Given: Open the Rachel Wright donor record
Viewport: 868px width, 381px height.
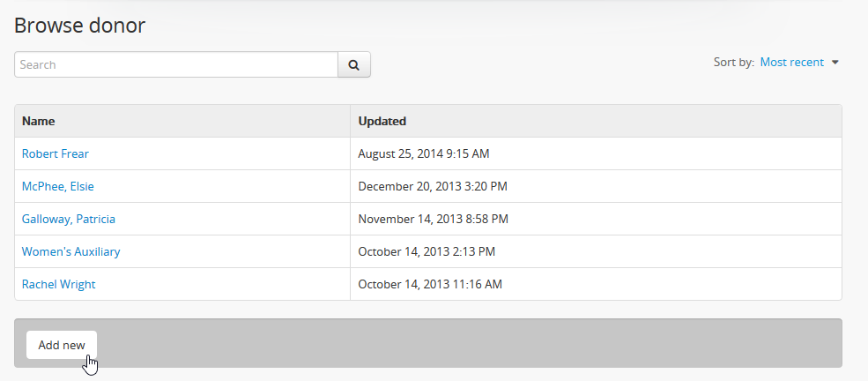Looking at the screenshot, I should 59,284.
